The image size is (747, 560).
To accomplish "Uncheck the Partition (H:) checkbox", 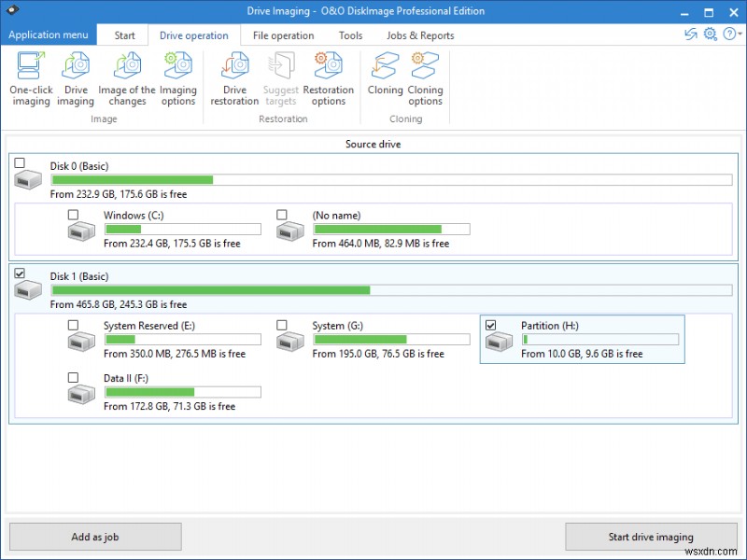I will coord(490,326).
